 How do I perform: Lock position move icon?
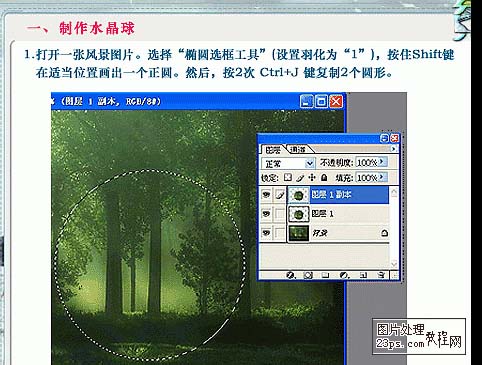(x=312, y=177)
